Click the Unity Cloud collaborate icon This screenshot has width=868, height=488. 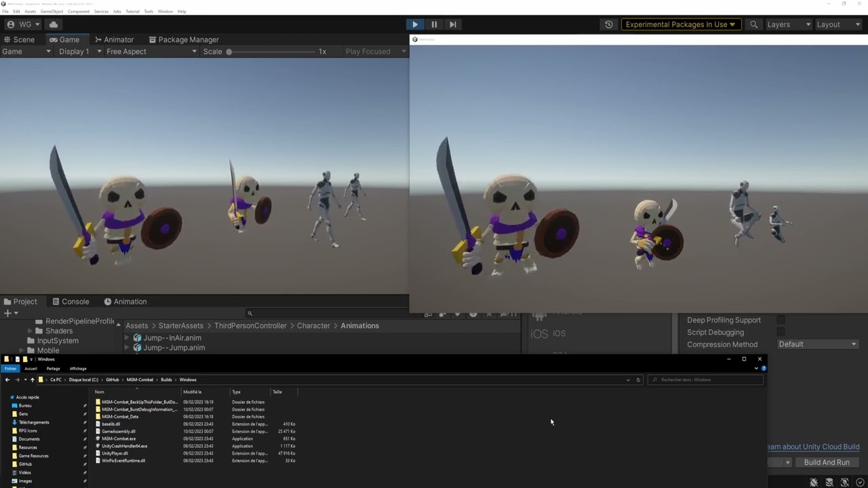53,24
